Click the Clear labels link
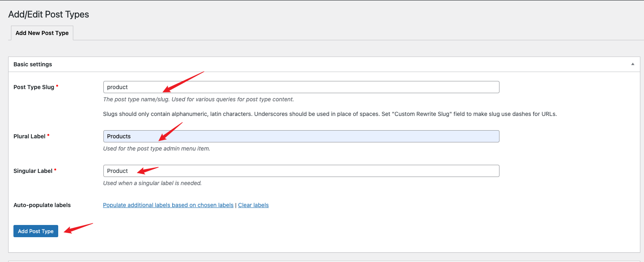This screenshot has height=262, width=644. point(253,205)
